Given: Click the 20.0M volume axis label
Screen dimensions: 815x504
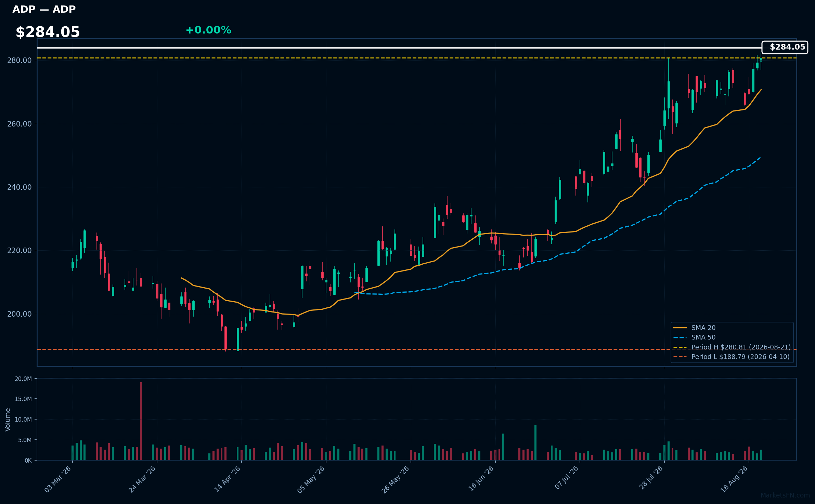Looking at the screenshot, I should (x=23, y=379).
